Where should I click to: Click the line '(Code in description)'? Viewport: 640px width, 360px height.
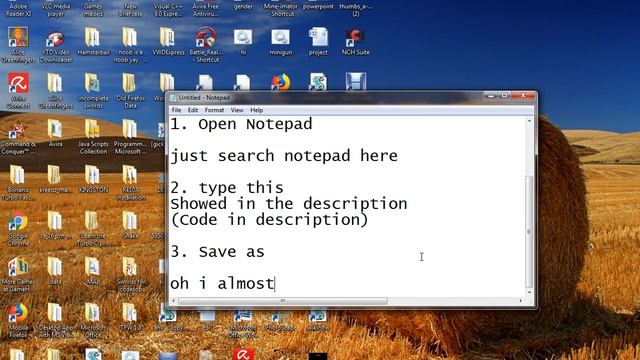[x=269, y=220]
